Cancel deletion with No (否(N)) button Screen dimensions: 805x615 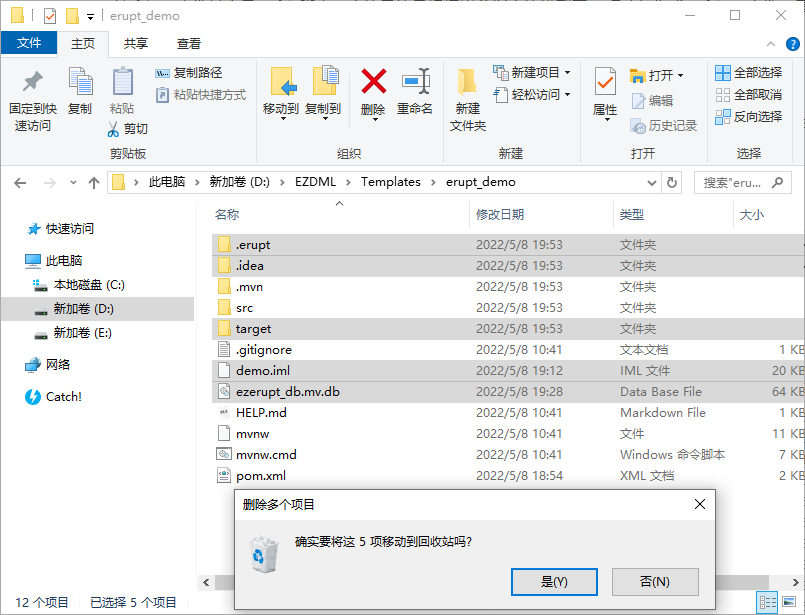click(x=655, y=582)
